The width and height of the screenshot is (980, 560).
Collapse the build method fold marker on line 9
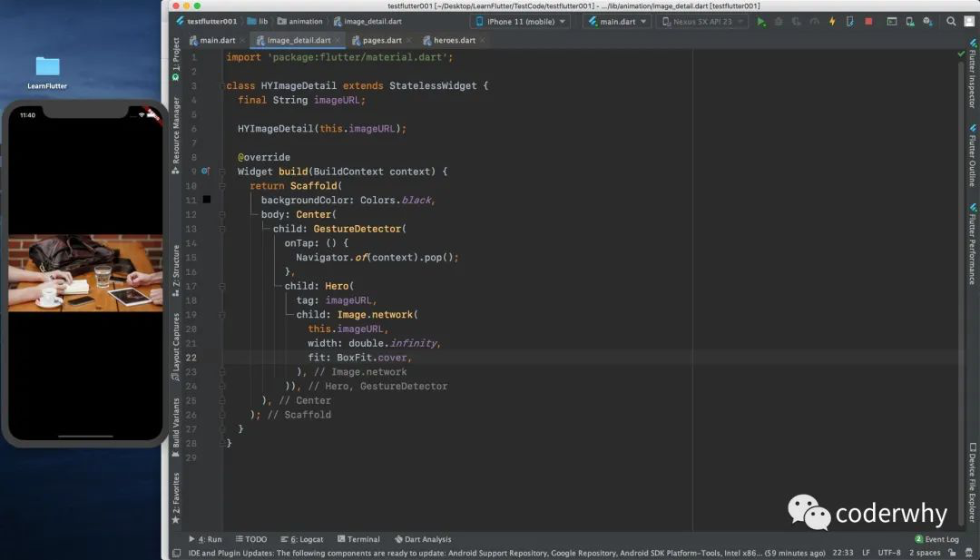(221, 172)
